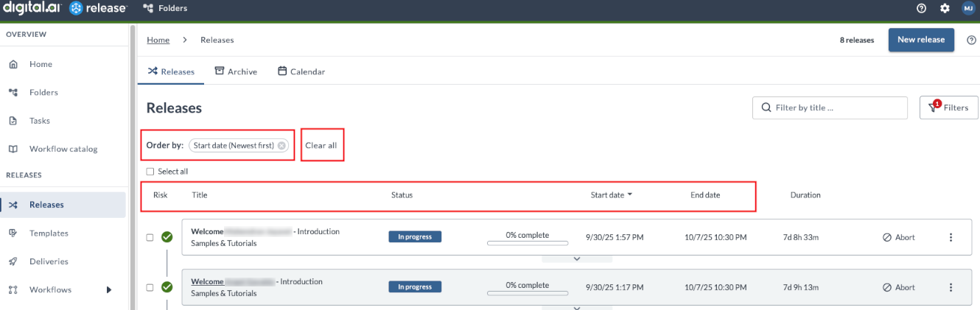Image resolution: width=980 pixels, height=310 pixels.
Task: Check the first release's checkbox
Action: pyautogui.click(x=150, y=237)
